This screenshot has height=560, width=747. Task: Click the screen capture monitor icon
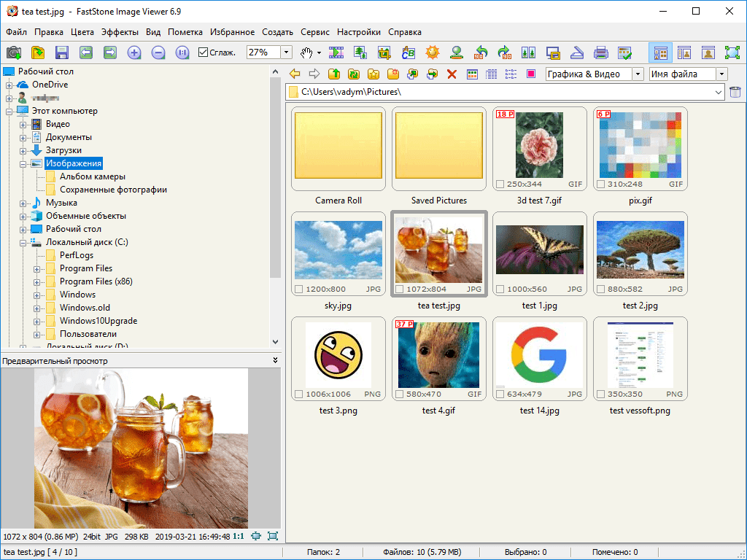(x=553, y=52)
